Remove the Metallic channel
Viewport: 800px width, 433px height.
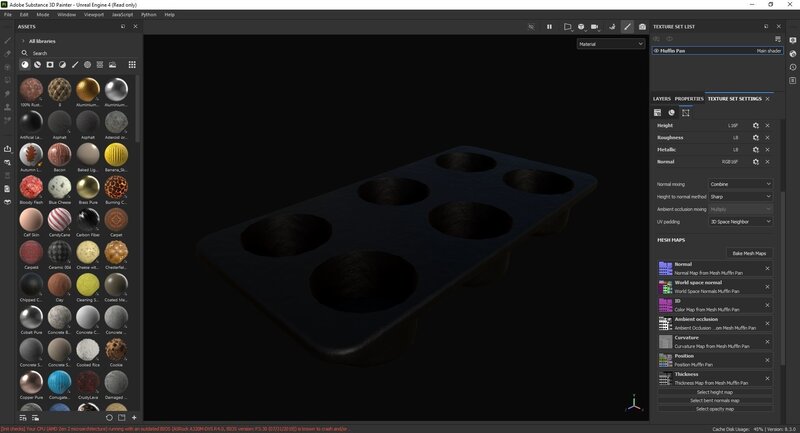tap(768, 149)
